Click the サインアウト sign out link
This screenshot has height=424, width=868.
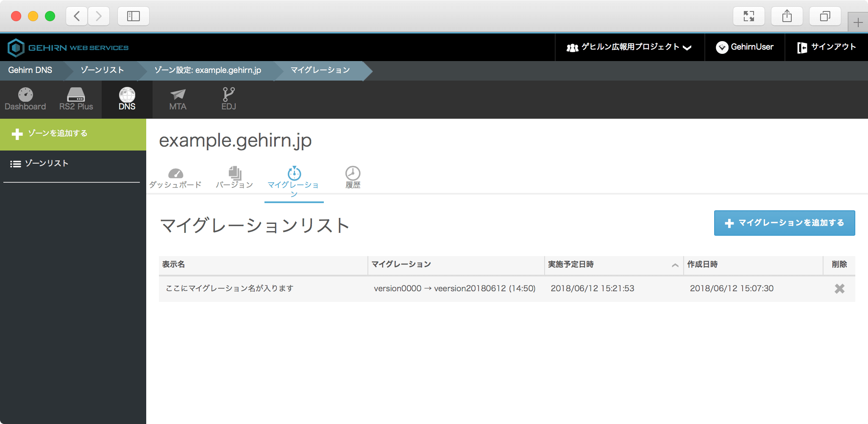click(x=826, y=47)
